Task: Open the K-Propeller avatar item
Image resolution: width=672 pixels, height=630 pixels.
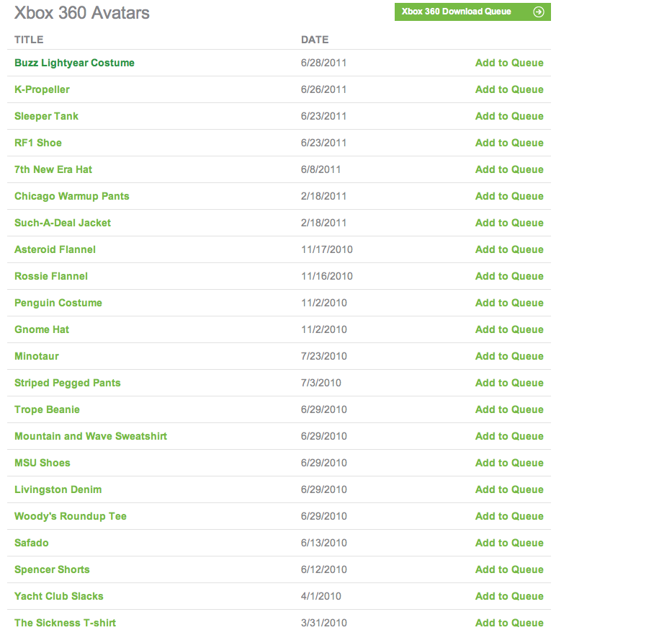Action: 42,89
